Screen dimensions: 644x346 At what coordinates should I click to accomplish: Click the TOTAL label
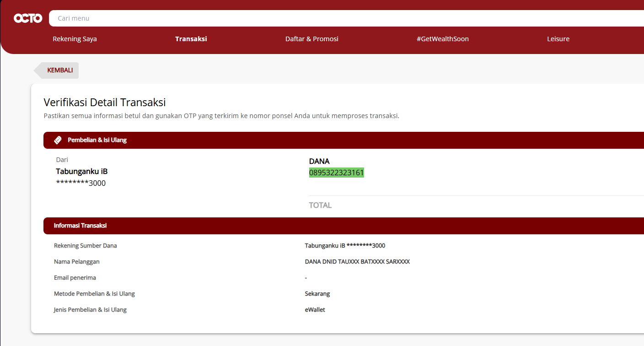point(320,205)
